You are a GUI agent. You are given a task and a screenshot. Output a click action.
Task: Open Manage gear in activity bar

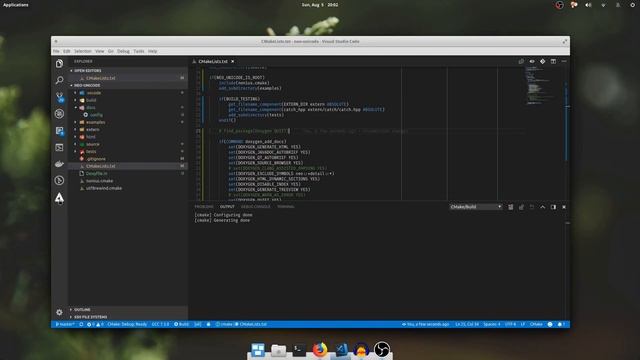[60, 312]
